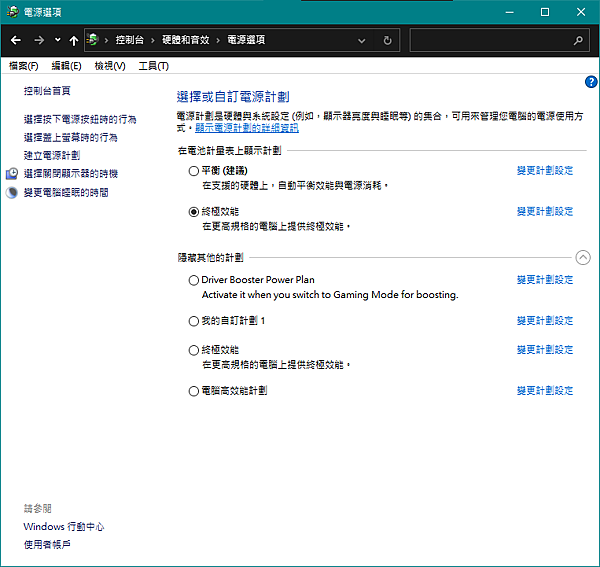600x567 pixels.
Task: Open 使用者帳戶 link
Action: click(47, 544)
